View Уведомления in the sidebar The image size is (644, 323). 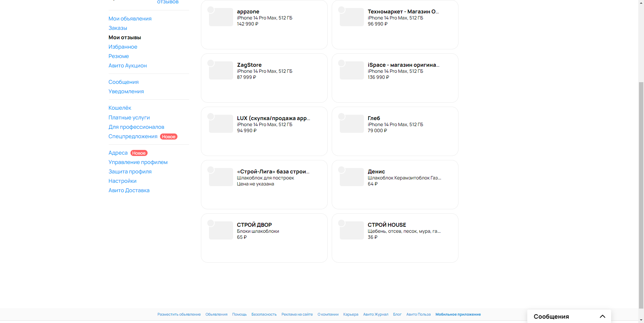[x=126, y=91]
